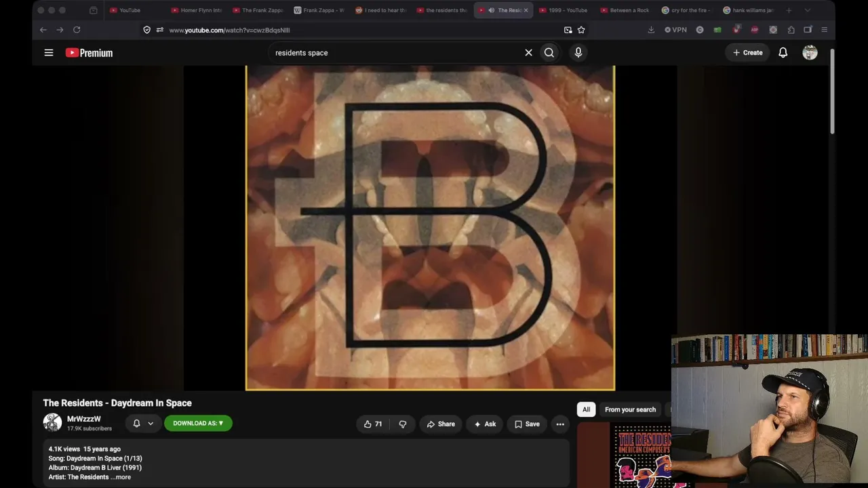Open Adblock Plus extension icon
Screen dimensions: 868x488
pos(754,30)
